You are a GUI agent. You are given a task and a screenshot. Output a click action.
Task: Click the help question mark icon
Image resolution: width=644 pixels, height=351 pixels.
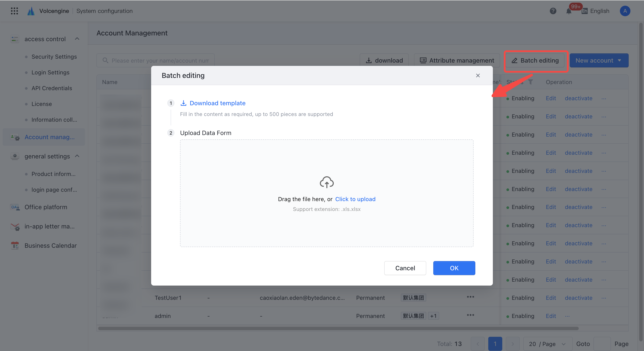tap(553, 11)
